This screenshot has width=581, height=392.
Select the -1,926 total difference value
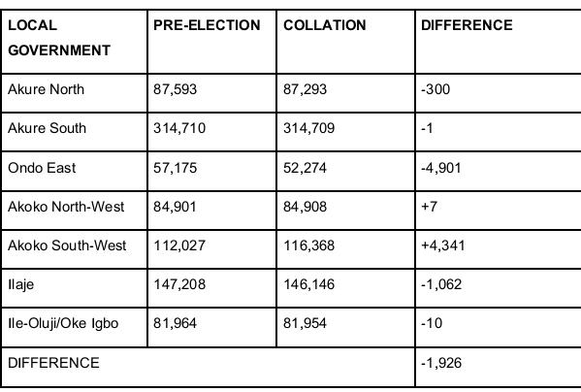click(x=441, y=363)
